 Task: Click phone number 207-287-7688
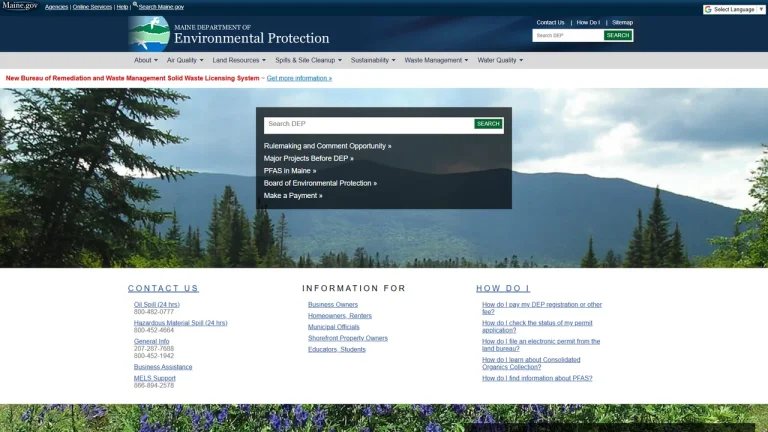[x=153, y=349]
